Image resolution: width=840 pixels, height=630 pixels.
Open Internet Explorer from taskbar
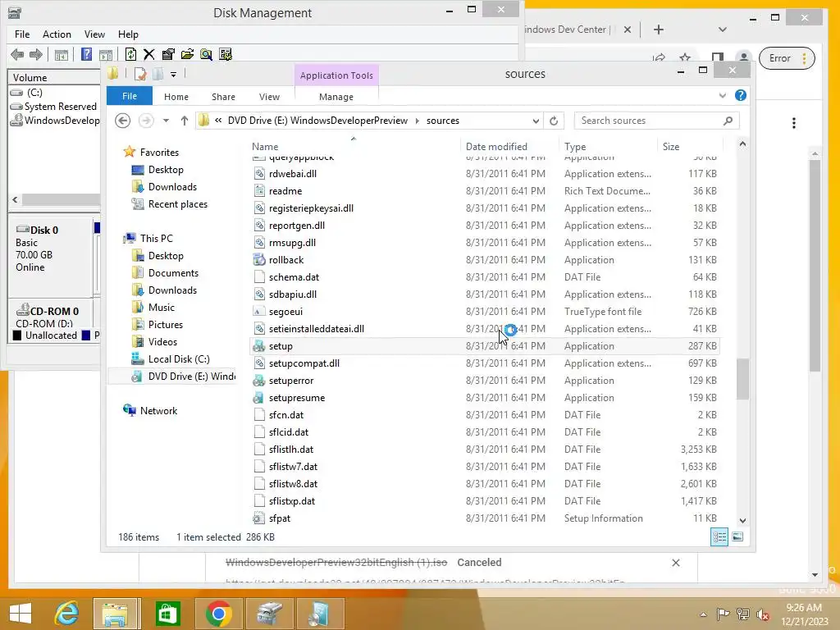67,614
